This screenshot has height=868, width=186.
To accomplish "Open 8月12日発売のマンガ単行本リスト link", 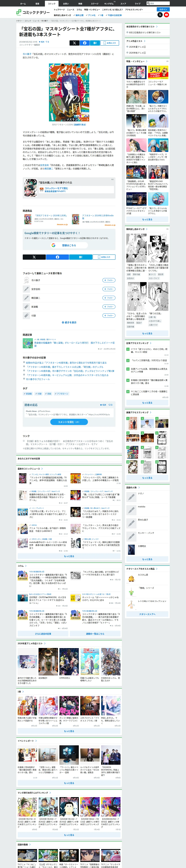I will point(145,33).
